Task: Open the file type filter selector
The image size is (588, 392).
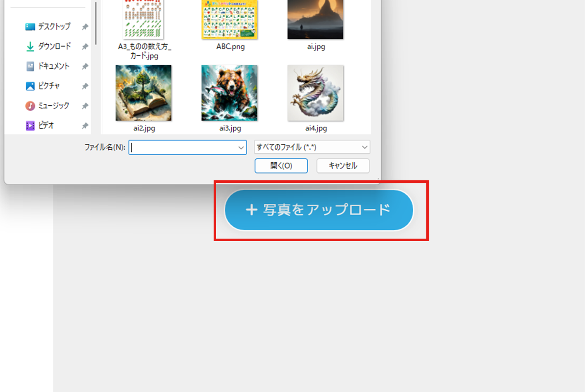Action: click(312, 147)
